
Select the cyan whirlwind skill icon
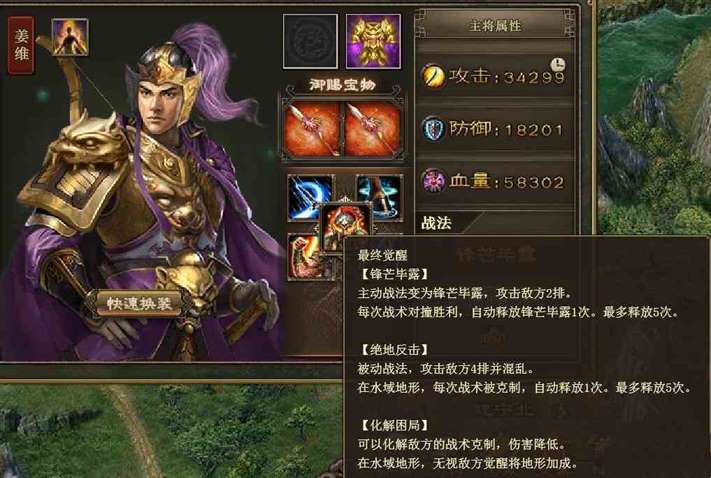click(x=380, y=197)
